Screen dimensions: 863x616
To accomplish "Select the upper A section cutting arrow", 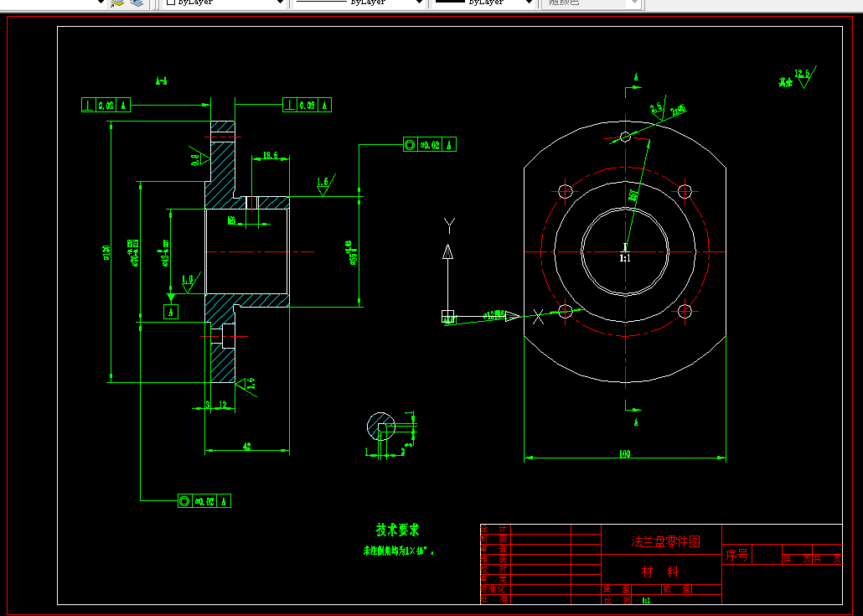I will point(633,86).
